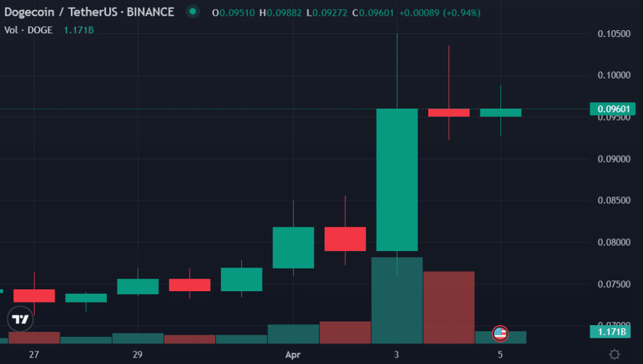This screenshot has height=364, width=643.
Task: Click the high price value H0.09882
Action: [x=281, y=13]
